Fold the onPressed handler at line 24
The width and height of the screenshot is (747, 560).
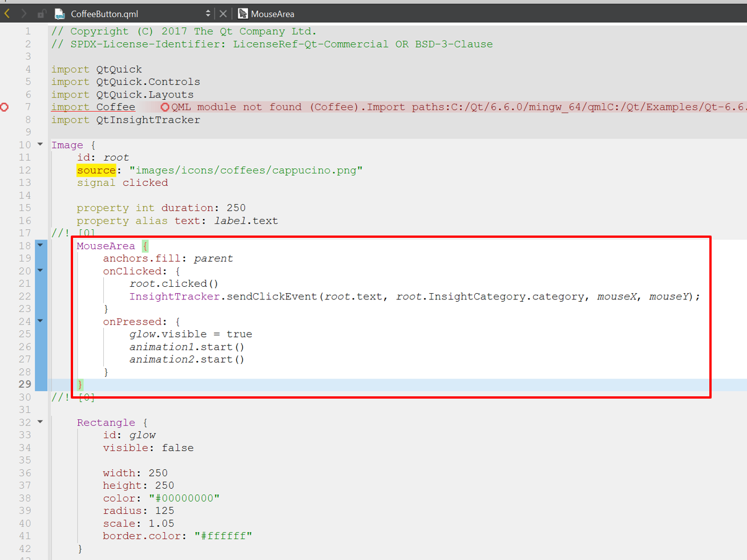(41, 321)
